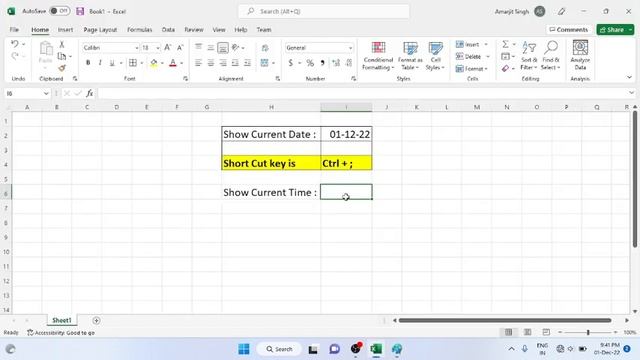Open Windows Start menu
Screen dimensions: 640x360
coord(244,349)
